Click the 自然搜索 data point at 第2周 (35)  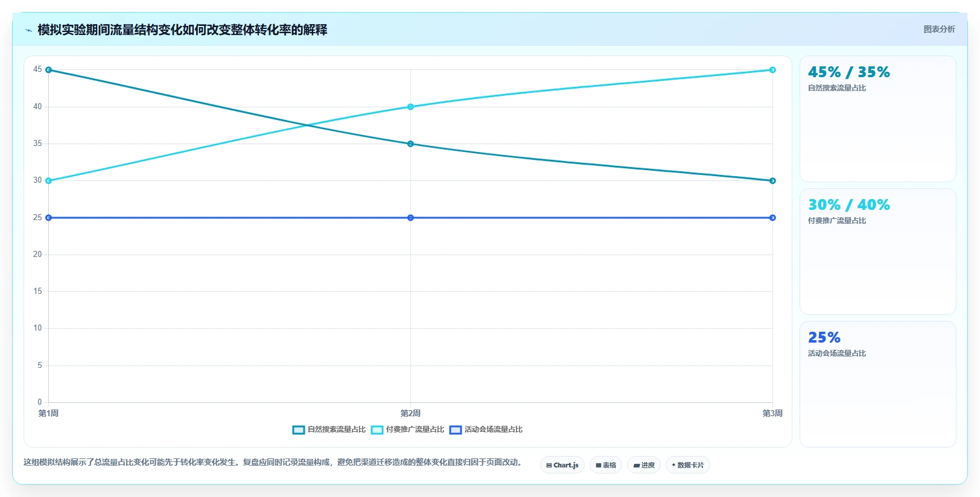[410, 144]
